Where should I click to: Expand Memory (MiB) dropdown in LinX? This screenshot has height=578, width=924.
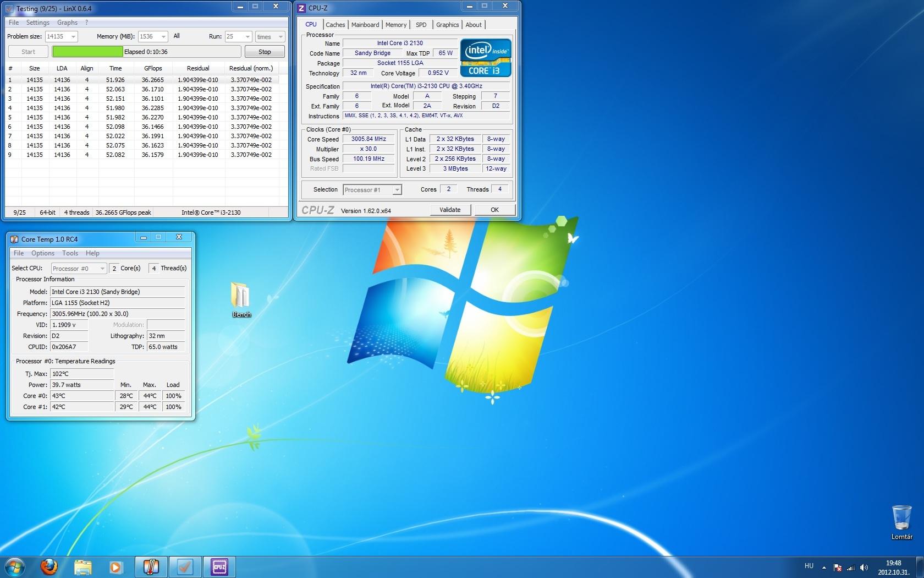click(x=163, y=36)
